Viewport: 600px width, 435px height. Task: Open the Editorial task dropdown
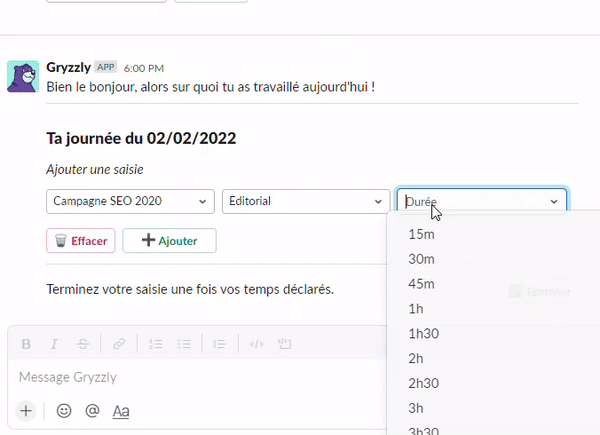[x=306, y=201]
